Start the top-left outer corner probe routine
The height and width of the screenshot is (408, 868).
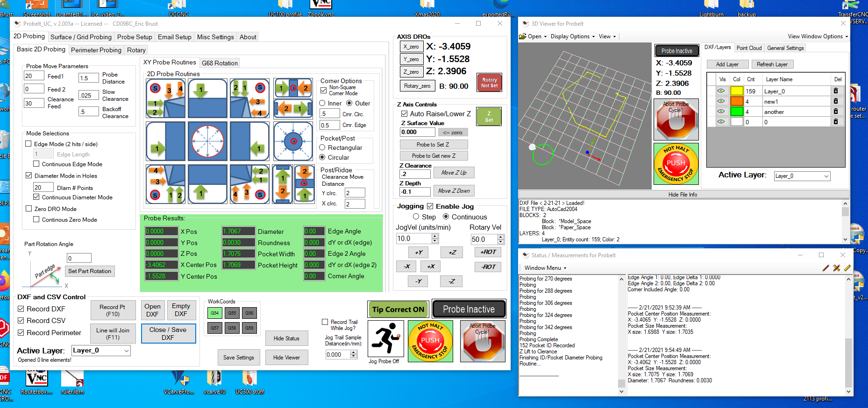[x=165, y=98]
